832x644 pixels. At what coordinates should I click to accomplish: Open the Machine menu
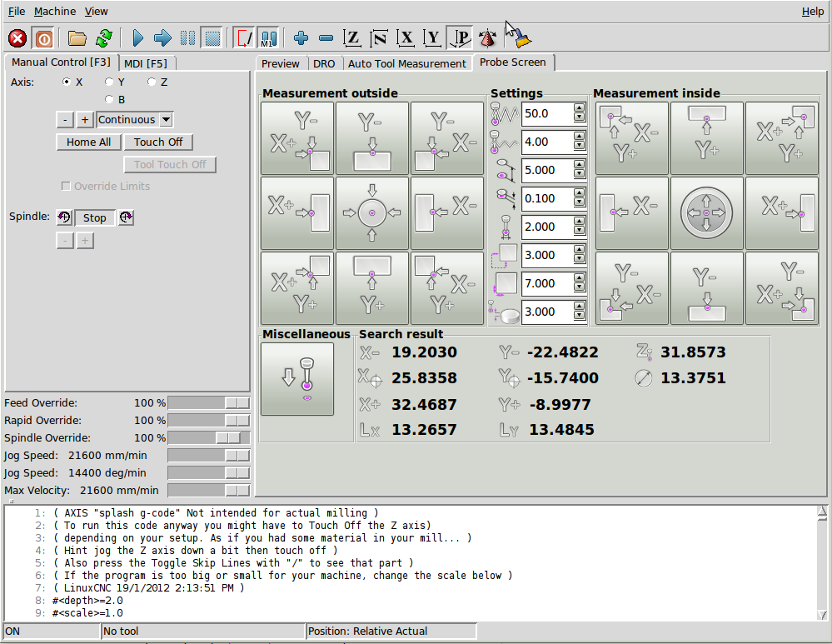tap(55, 12)
